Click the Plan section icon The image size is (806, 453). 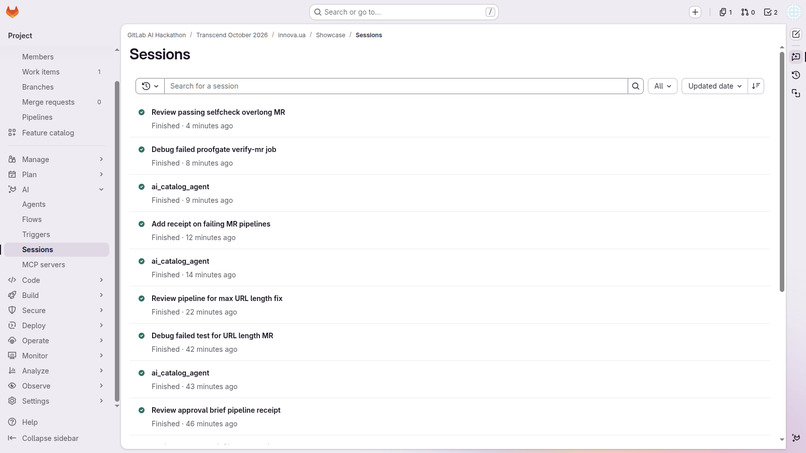pyautogui.click(x=12, y=174)
